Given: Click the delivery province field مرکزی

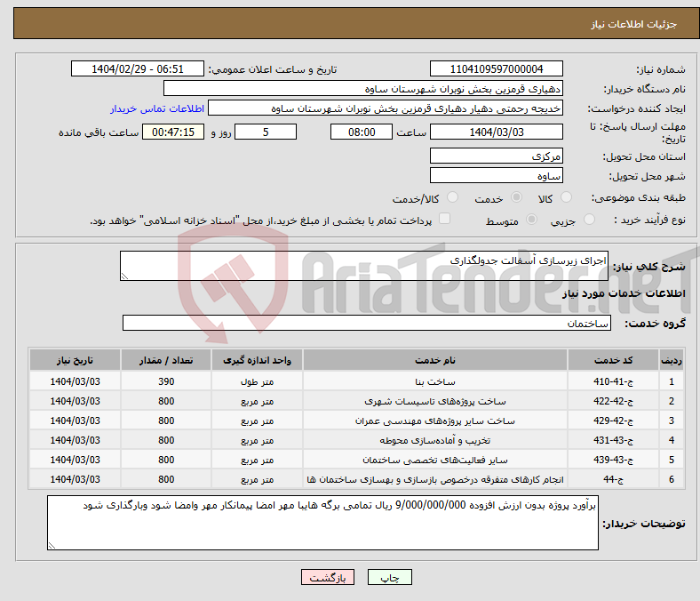Looking at the screenshot, I should pos(496,156).
